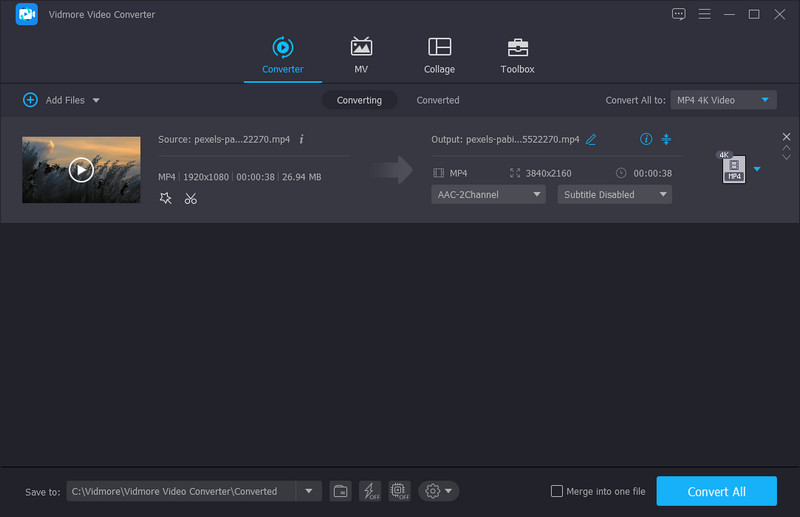Open the output folder icon

coord(341,491)
